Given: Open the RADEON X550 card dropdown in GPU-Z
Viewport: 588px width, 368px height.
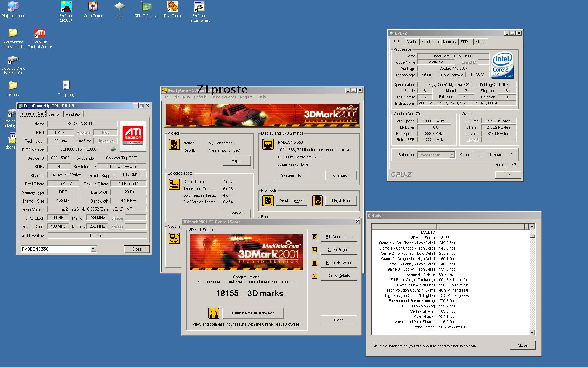Looking at the screenshot, I should click(x=93, y=249).
